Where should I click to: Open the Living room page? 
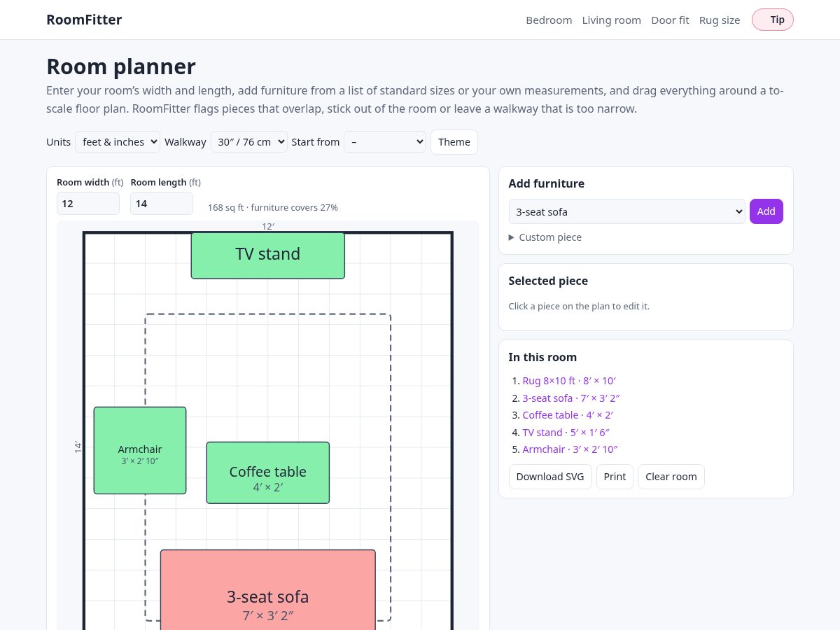click(x=611, y=20)
